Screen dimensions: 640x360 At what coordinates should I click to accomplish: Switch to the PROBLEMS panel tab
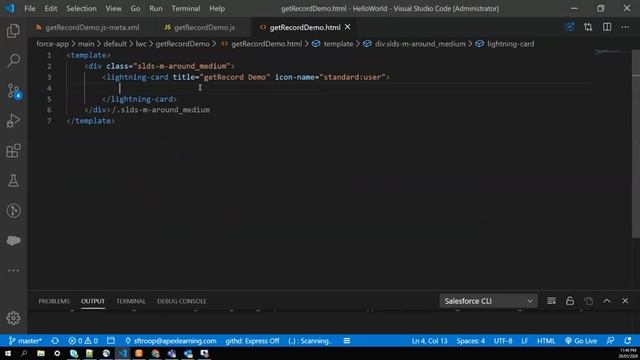pos(54,301)
